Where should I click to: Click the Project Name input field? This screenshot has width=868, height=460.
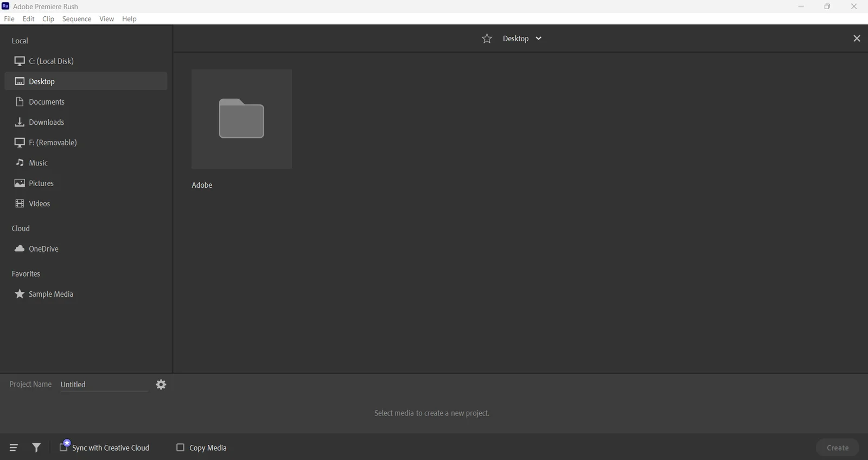tap(104, 385)
